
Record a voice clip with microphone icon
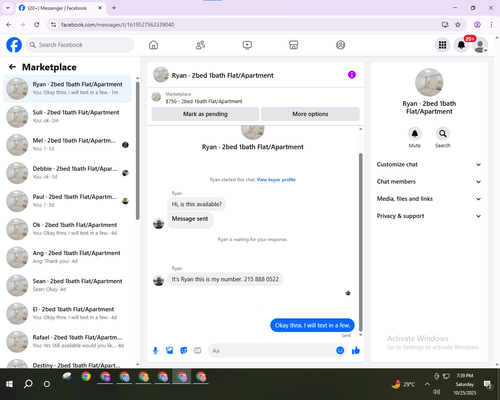155,350
